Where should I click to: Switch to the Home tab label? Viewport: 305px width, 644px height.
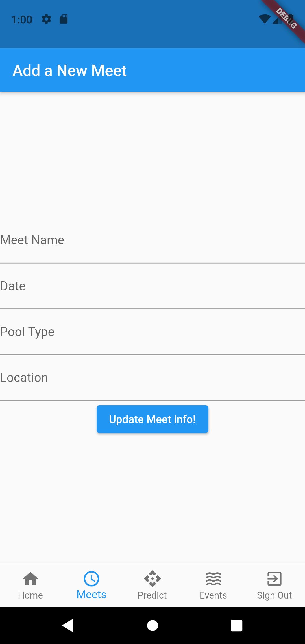30,595
